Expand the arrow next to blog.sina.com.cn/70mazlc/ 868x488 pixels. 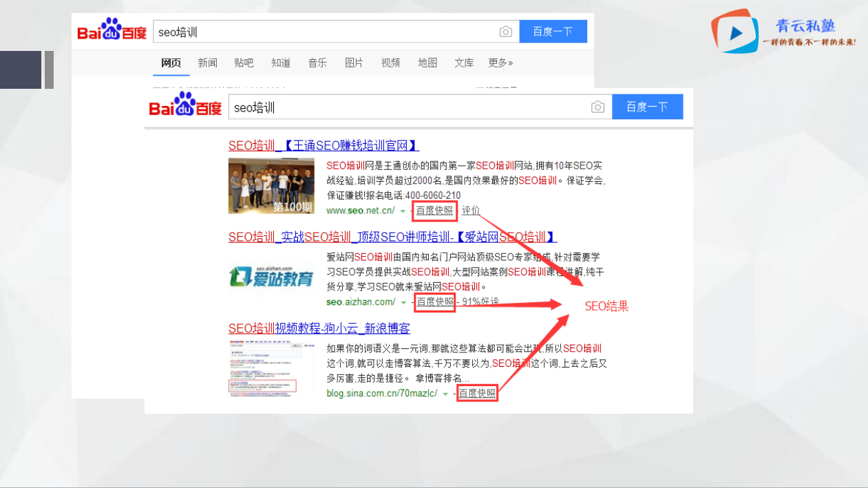[x=446, y=394]
